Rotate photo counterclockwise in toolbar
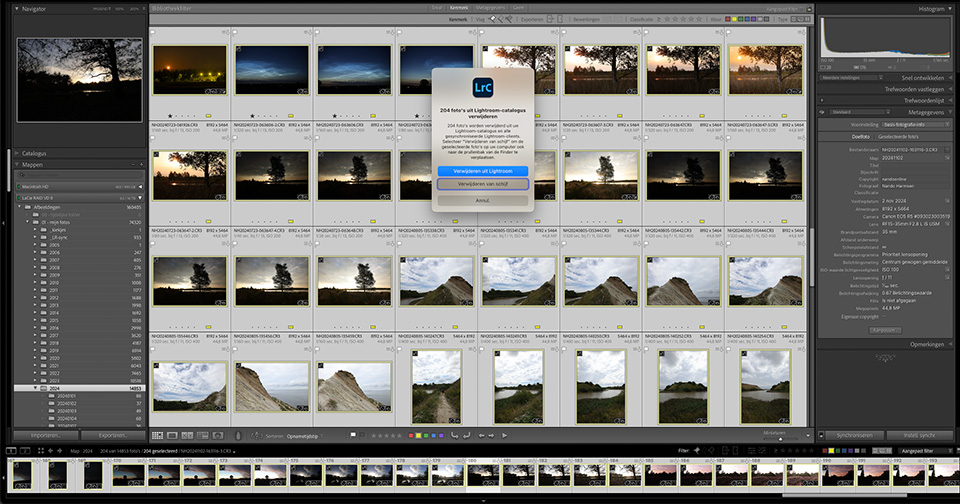The height and width of the screenshot is (504, 960). pos(454,435)
